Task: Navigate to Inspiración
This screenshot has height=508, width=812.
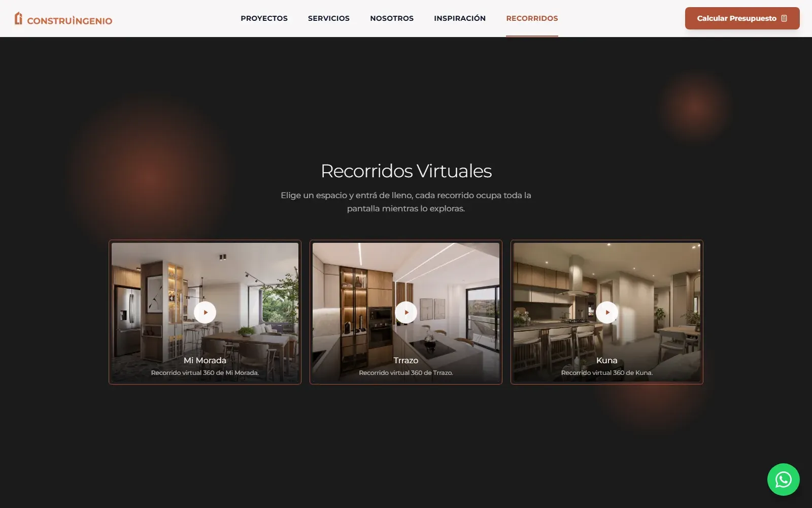Action: (x=460, y=18)
